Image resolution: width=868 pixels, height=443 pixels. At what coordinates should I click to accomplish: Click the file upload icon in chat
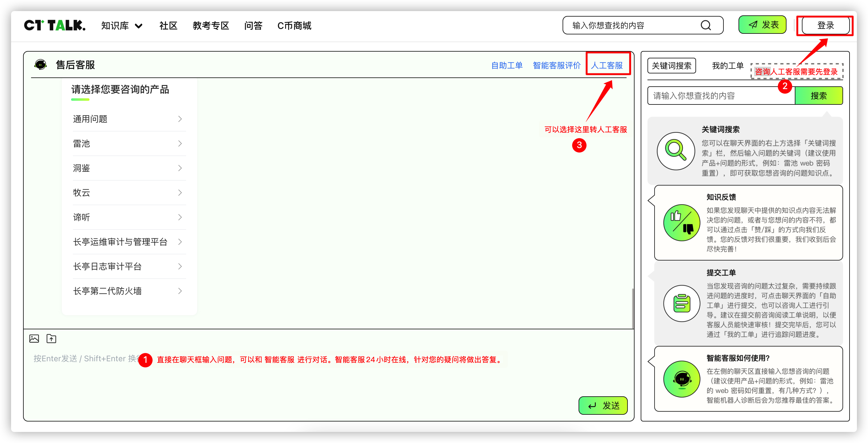pyautogui.click(x=51, y=339)
